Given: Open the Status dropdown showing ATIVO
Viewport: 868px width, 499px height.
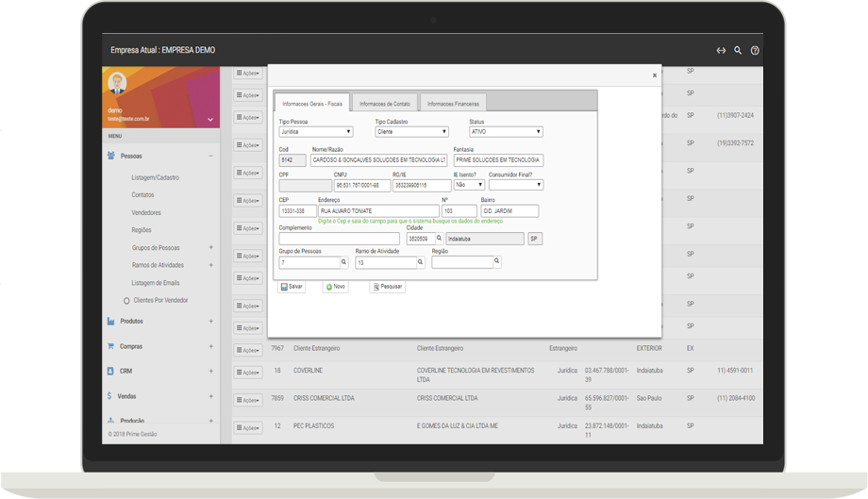Looking at the screenshot, I should [x=506, y=132].
